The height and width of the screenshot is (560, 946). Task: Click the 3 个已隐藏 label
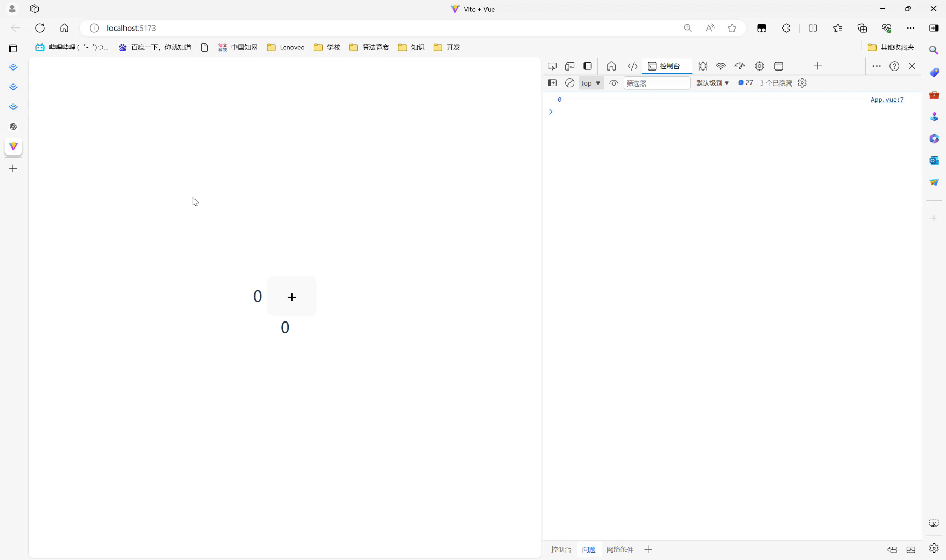(776, 83)
